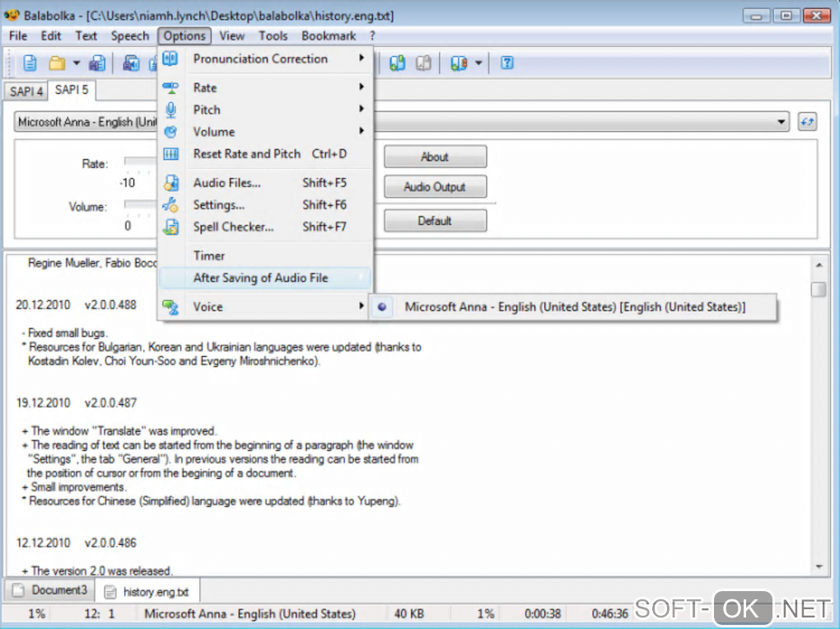Click the Audio Files menu icon
Viewport: 840px width, 629px height.
point(171,183)
